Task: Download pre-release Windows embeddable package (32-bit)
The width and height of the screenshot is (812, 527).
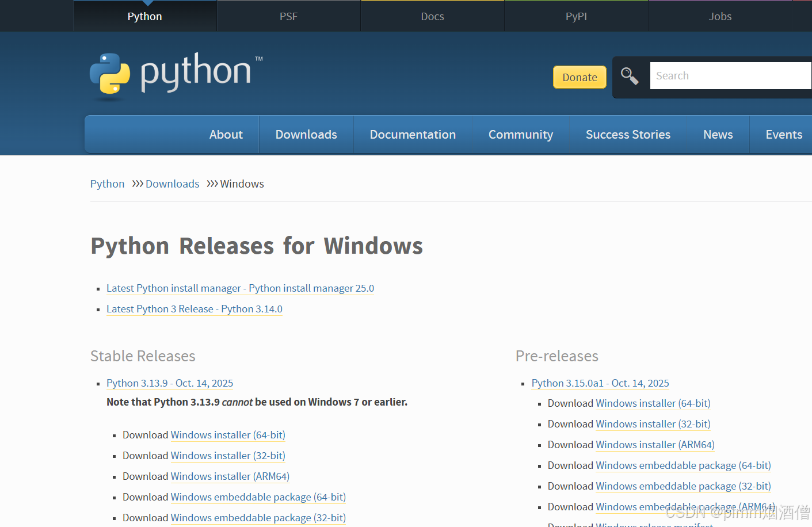Action: point(684,486)
